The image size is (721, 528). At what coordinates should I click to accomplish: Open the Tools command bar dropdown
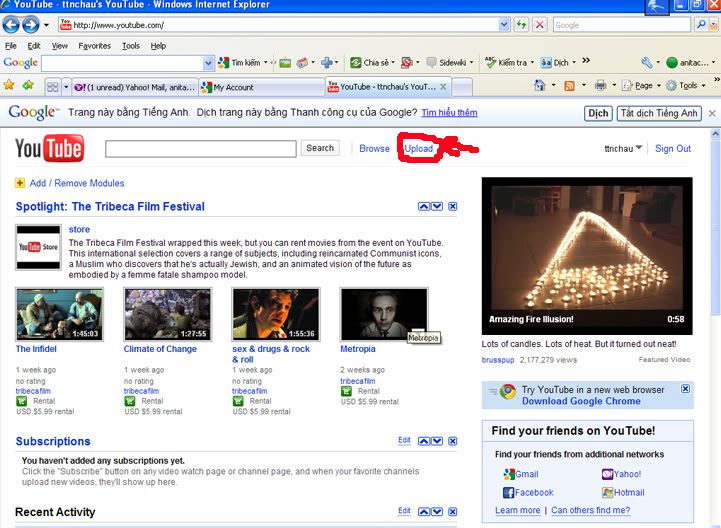coord(686,86)
